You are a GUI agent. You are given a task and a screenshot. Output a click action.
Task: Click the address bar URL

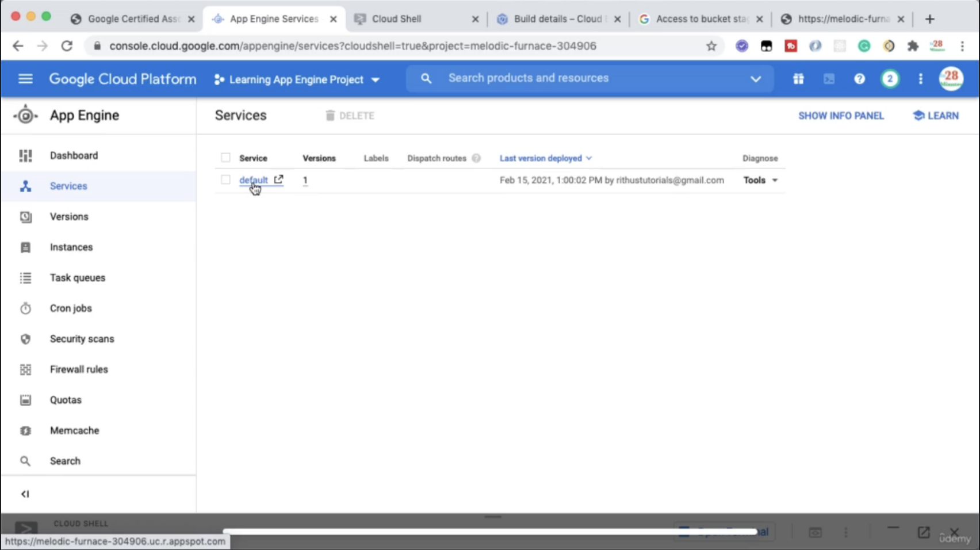pyautogui.click(x=353, y=46)
